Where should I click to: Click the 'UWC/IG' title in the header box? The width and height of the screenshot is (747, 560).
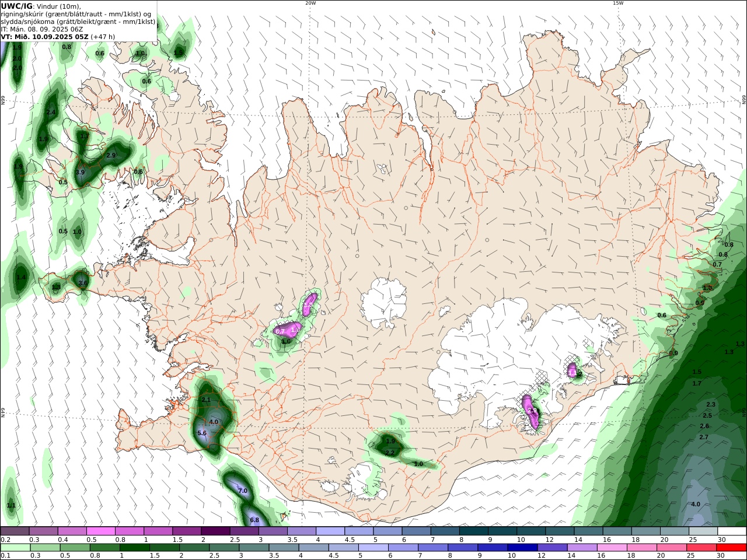point(17,6)
